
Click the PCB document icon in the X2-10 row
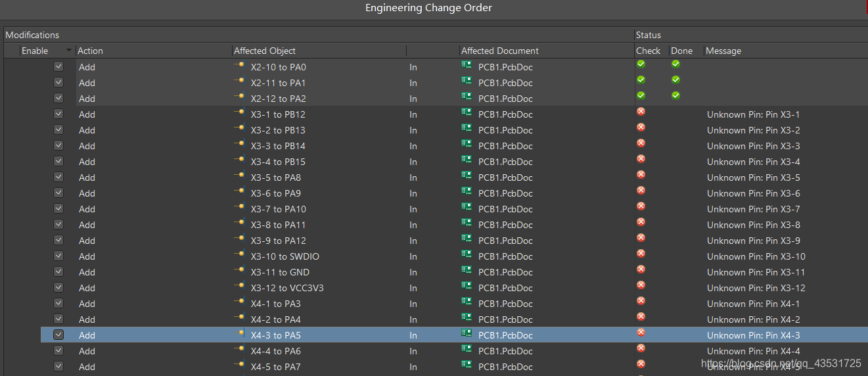[x=467, y=64]
